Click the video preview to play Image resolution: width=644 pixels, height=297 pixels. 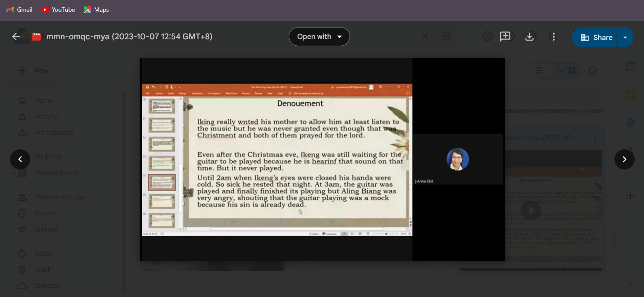(322, 159)
